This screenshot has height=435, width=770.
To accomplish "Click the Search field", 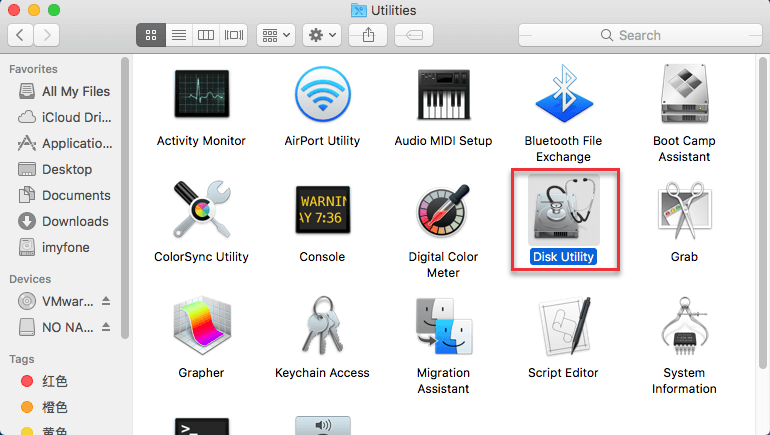I will click(640, 35).
